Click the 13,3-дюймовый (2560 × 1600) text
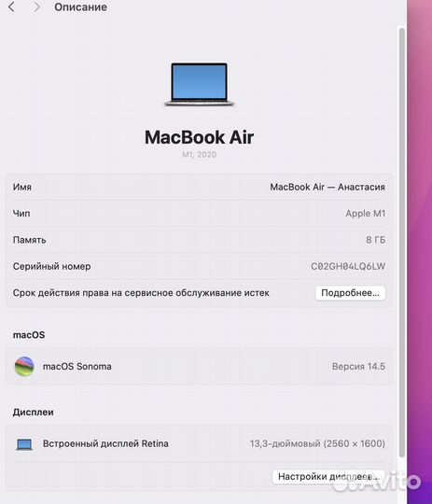Screen dimensions: 432x504 click(x=317, y=444)
